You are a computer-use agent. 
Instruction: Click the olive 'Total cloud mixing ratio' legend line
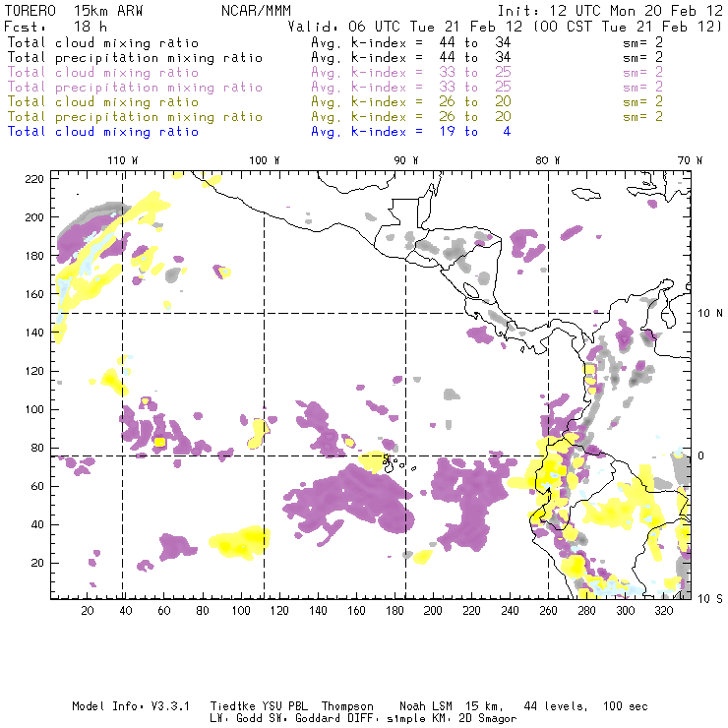coord(103,102)
